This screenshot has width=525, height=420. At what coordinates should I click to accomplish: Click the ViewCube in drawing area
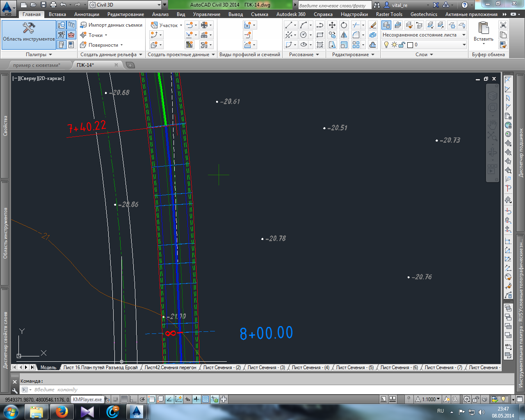tap(493, 96)
